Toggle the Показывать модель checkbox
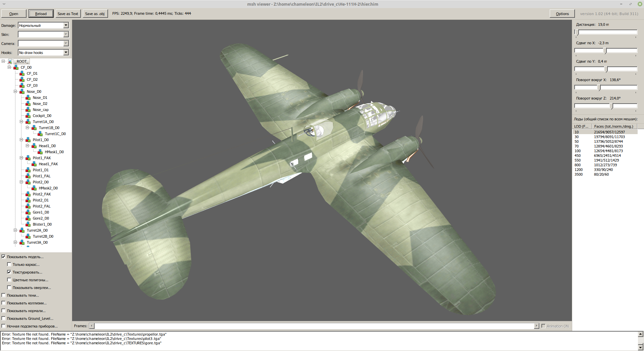This screenshot has height=351, width=644. click(4, 257)
